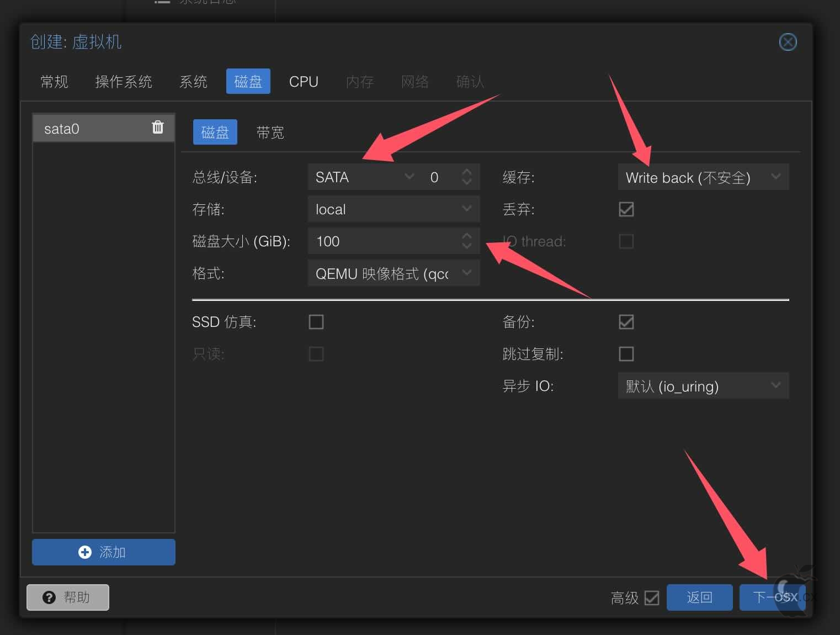This screenshot has width=840, height=635.
Task: Decrease the device number with down arrow
Action: pyautogui.click(x=467, y=182)
